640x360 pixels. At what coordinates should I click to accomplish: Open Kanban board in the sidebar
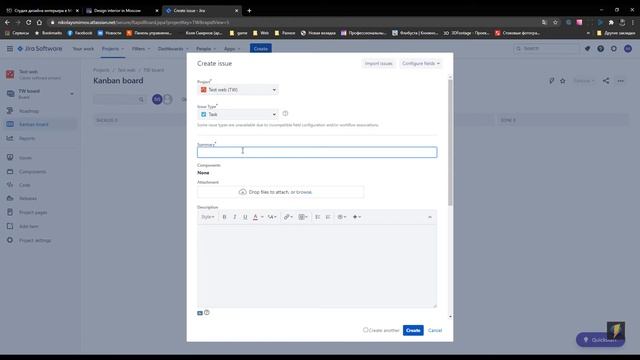click(40, 124)
